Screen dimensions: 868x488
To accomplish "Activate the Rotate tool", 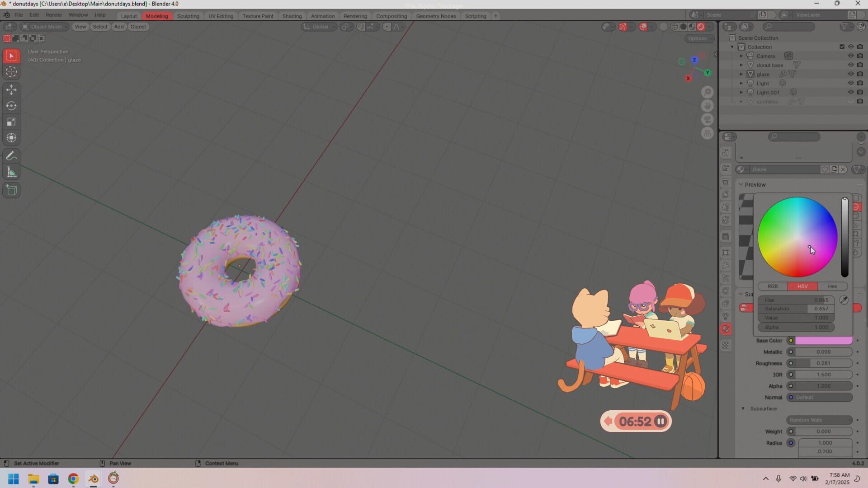I will point(11,106).
